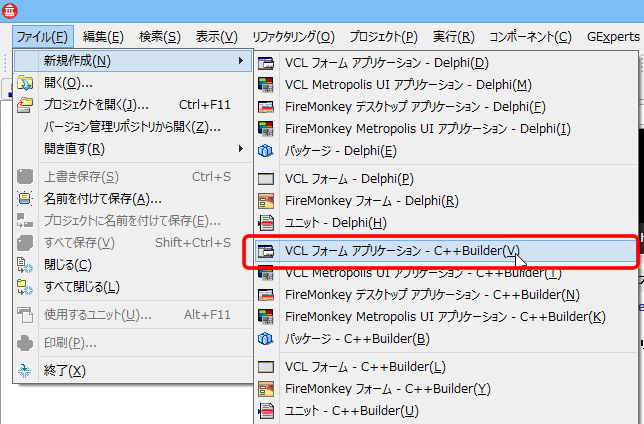Select 名前を付けて保存(A)... entry
644x424 pixels.
click(133, 199)
